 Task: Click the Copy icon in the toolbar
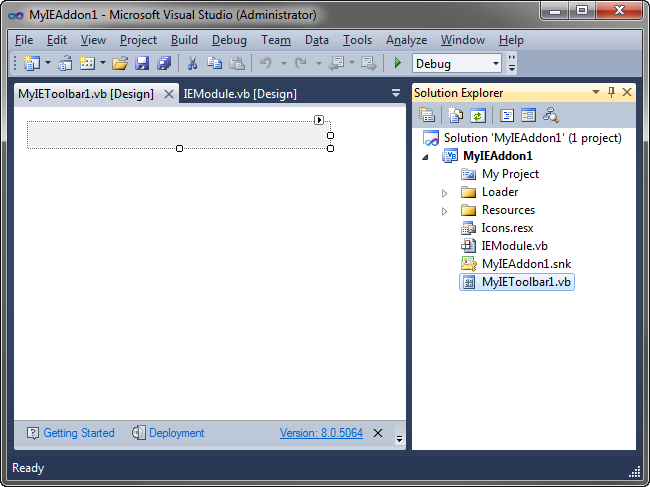coord(214,63)
